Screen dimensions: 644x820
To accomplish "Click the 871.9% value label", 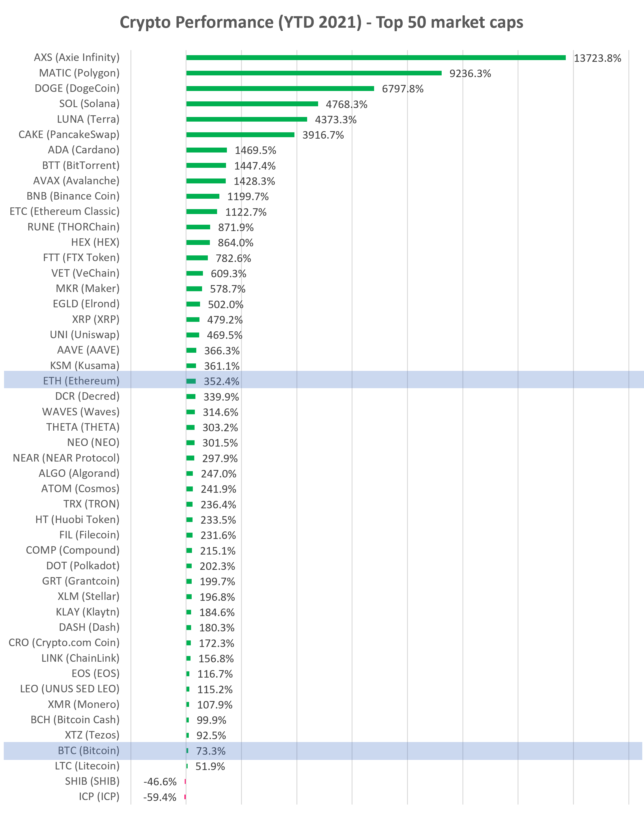I will pyautogui.click(x=236, y=227).
